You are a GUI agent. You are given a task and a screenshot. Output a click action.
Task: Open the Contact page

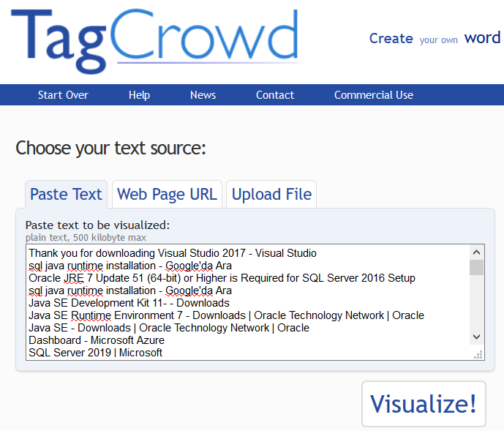tap(275, 95)
